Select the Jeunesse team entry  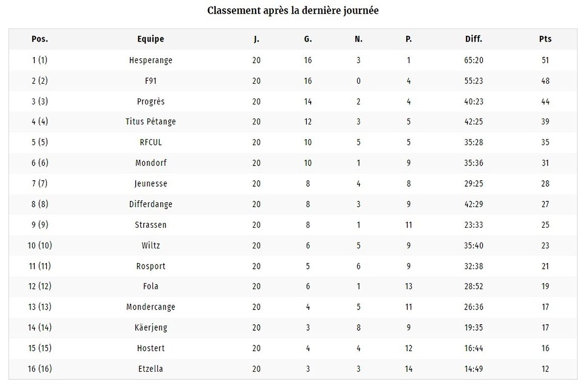pyautogui.click(x=150, y=184)
